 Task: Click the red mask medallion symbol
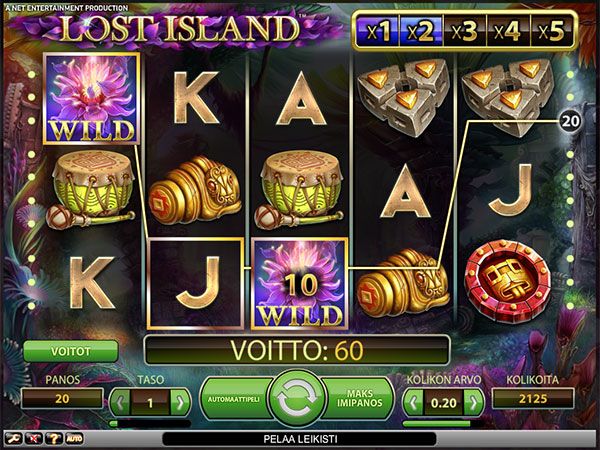[507, 281]
